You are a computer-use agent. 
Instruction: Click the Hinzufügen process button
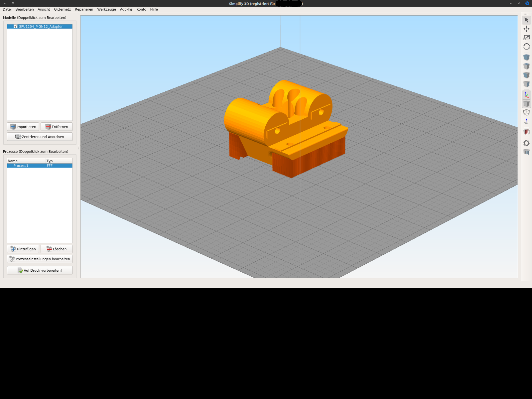[x=23, y=249]
